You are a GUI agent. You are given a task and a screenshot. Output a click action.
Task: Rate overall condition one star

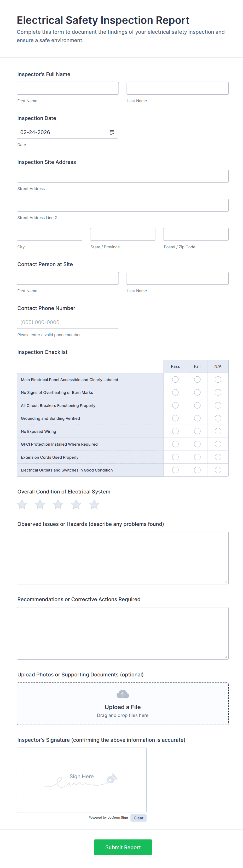point(22,504)
